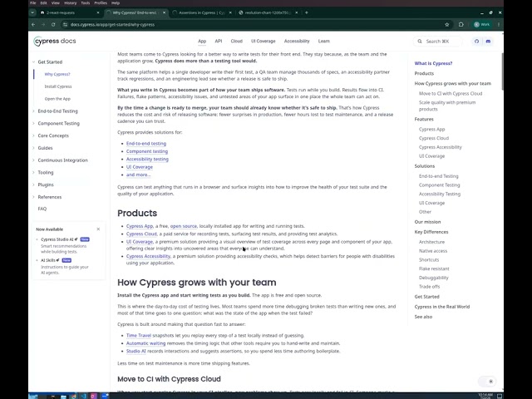The height and width of the screenshot is (399, 532).
Task: Click the page vertical scrollbar
Action: point(502,71)
